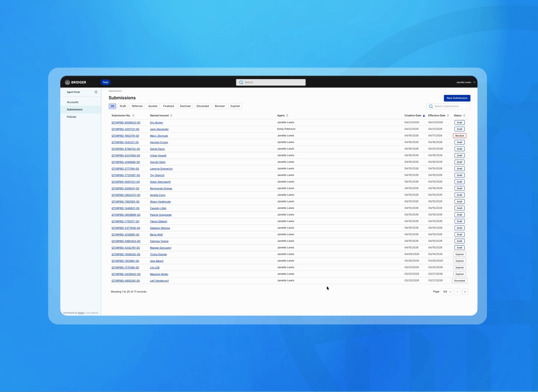This screenshot has height=392, width=538.
Task: Click creation date 04/09/2026 for Trisha Osinski
Action: [x=412, y=254]
